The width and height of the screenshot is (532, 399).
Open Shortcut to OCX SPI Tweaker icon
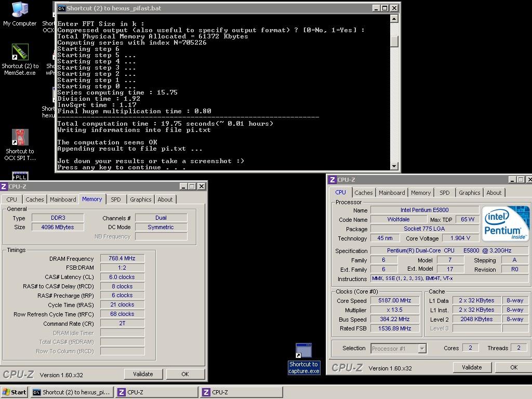pyautogui.click(x=20, y=145)
